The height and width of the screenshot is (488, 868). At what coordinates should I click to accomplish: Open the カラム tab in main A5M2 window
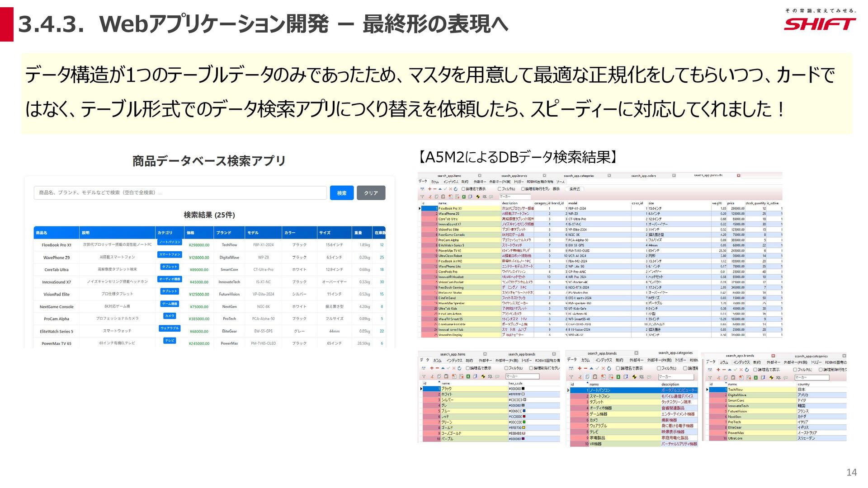tap(435, 182)
